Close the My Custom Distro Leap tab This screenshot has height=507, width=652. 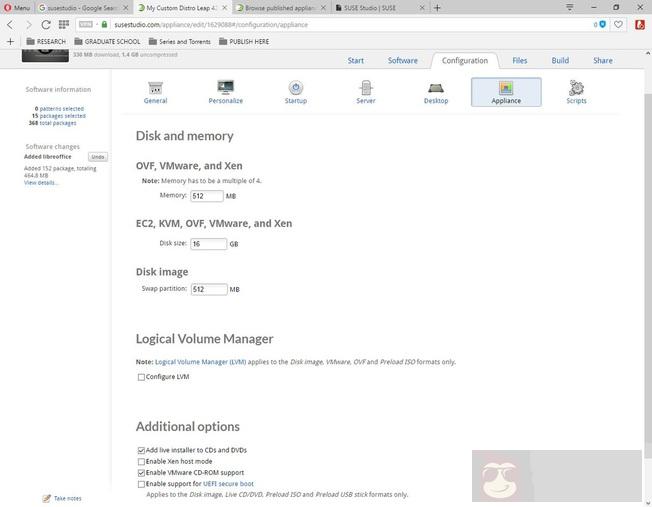pyautogui.click(x=225, y=7)
